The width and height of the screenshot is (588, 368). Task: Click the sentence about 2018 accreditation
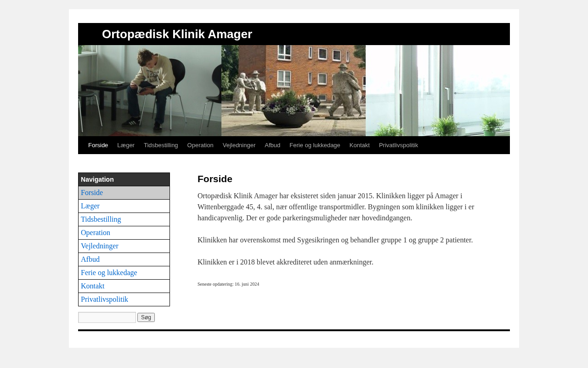point(285,262)
